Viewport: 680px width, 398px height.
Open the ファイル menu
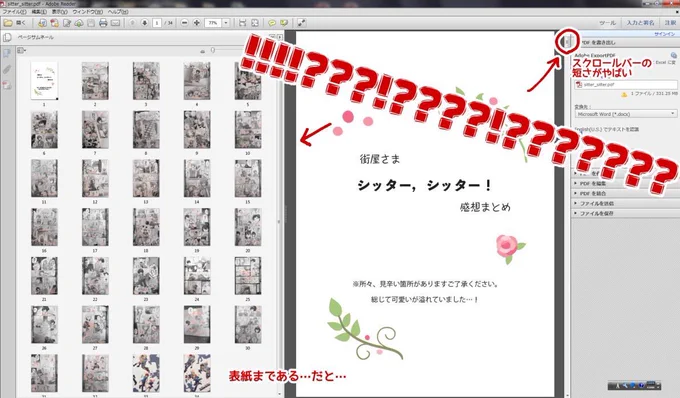click(14, 12)
